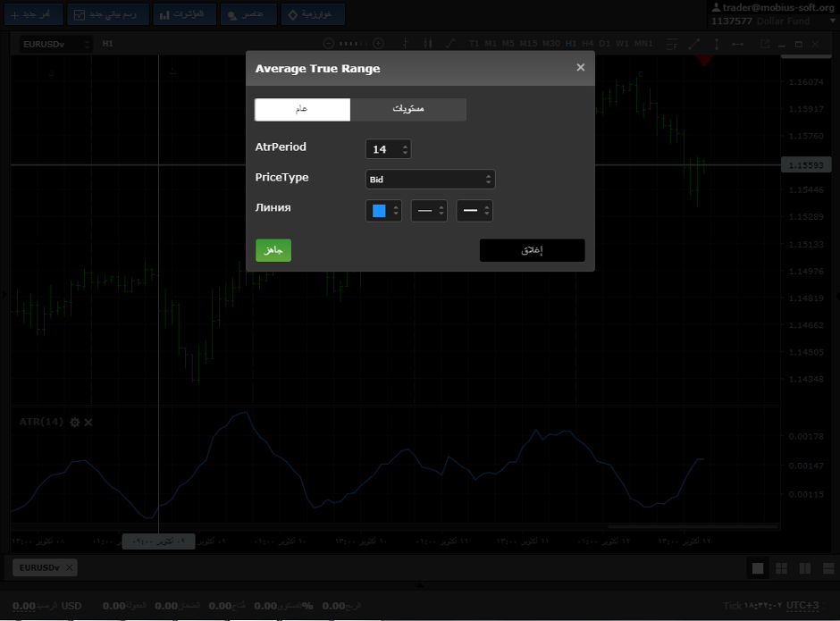The width and height of the screenshot is (840, 621).
Task: Select the H4 timeframe
Action: point(588,44)
